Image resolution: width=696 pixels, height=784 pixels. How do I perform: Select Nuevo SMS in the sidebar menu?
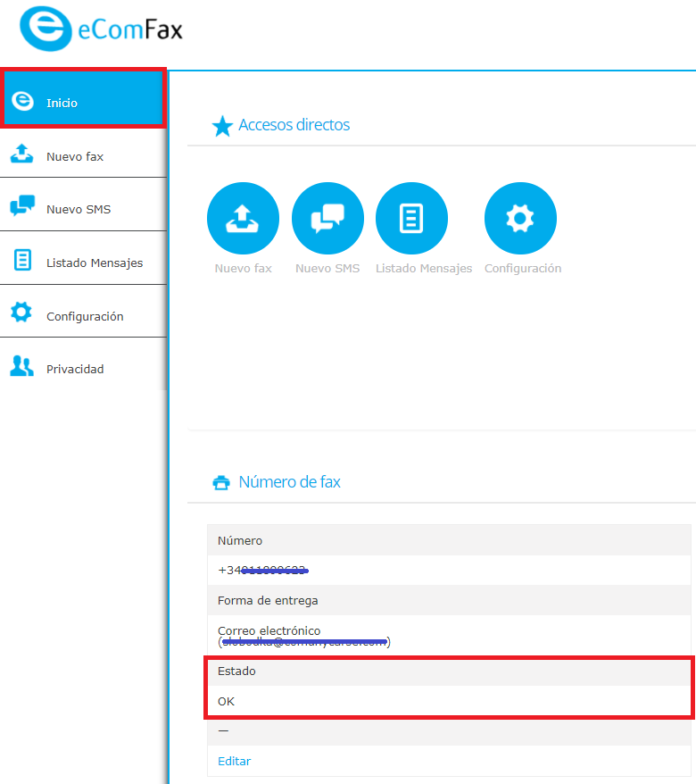(79, 209)
